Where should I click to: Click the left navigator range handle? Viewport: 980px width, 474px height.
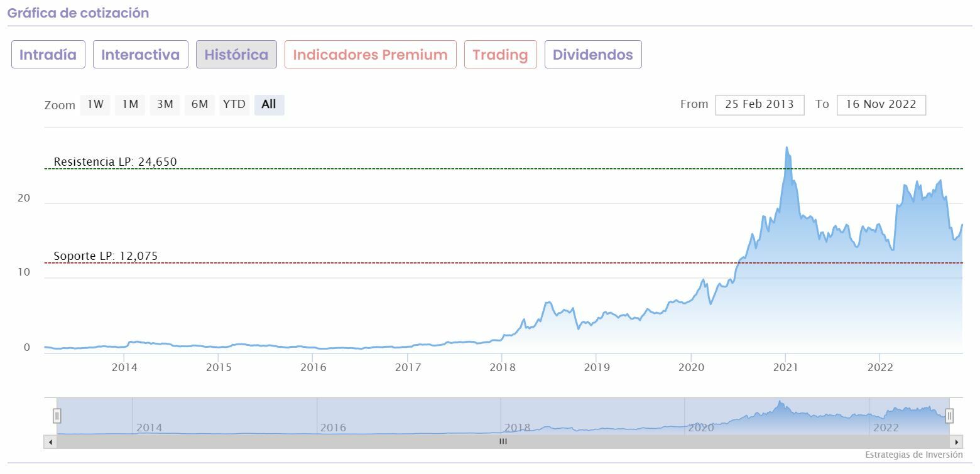click(x=57, y=416)
